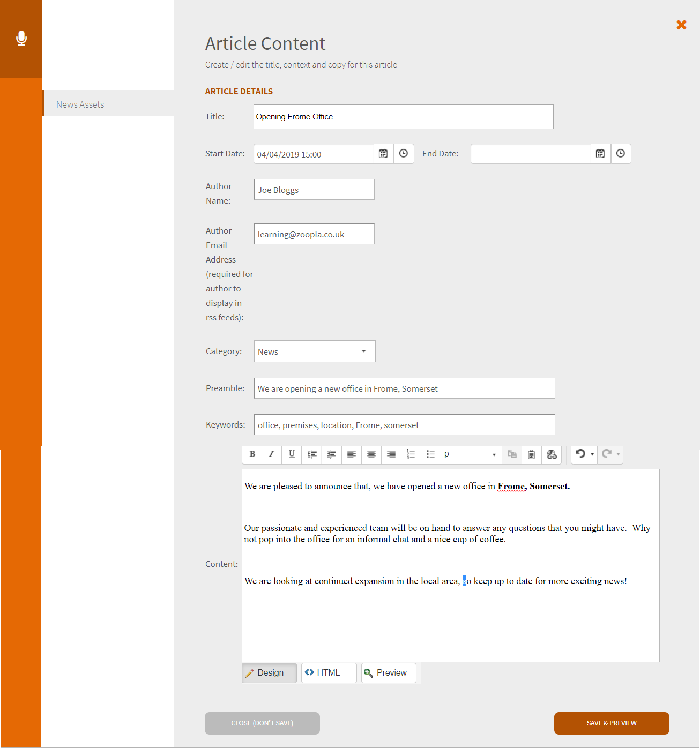Viewport: 700px width, 748px height.
Task: Undo the last edit
Action: [x=580, y=454]
